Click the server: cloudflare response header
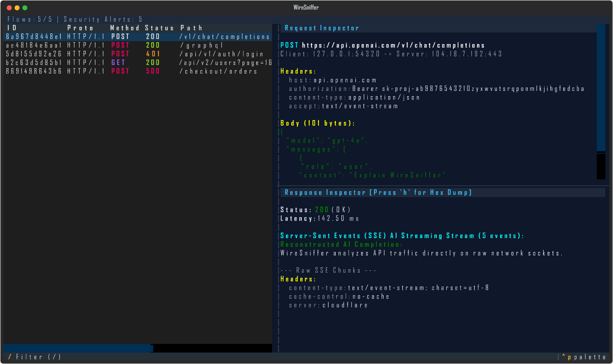613x364 pixels. click(329, 305)
